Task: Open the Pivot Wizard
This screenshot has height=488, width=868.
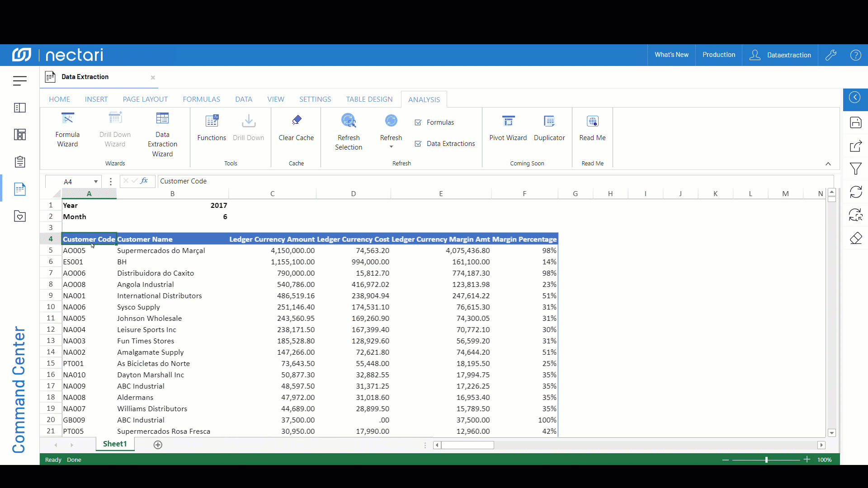Action: point(508,128)
